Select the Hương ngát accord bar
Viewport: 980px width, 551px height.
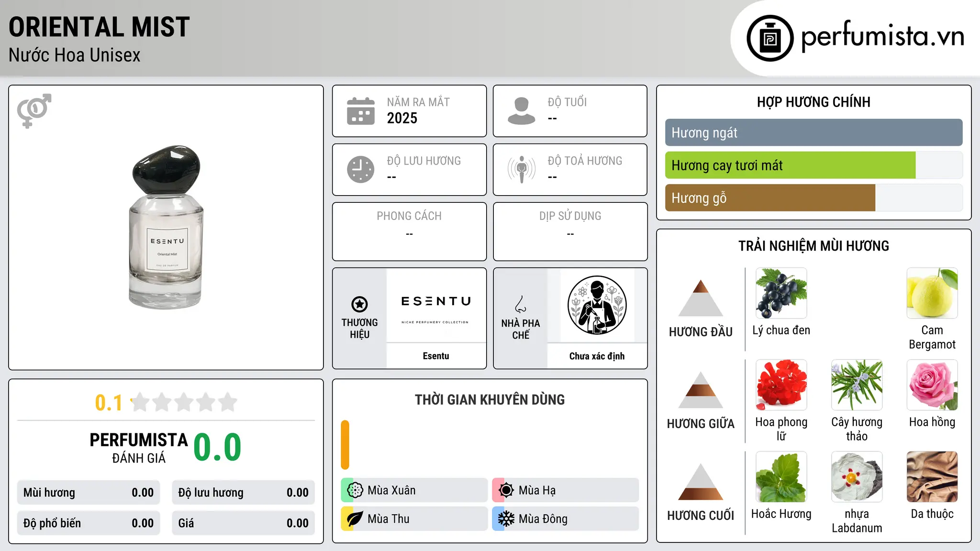(x=813, y=132)
